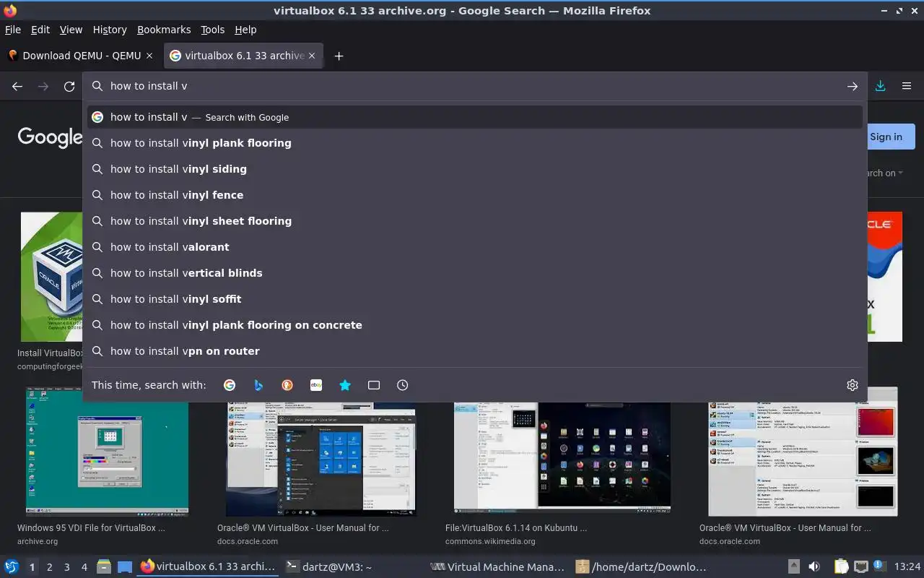Select 'how to install v — Search with Google'
Image resolution: width=924 pixels, height=578 pixels.
(475, 117)
